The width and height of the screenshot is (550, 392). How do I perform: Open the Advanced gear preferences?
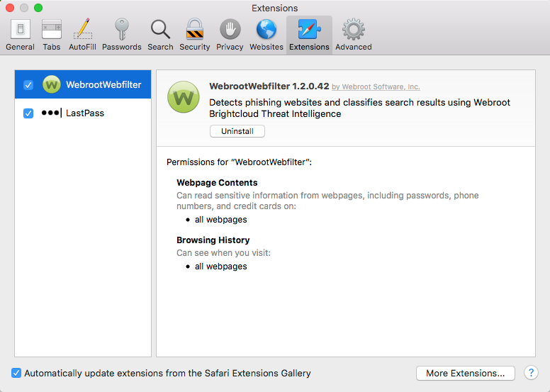353,35
